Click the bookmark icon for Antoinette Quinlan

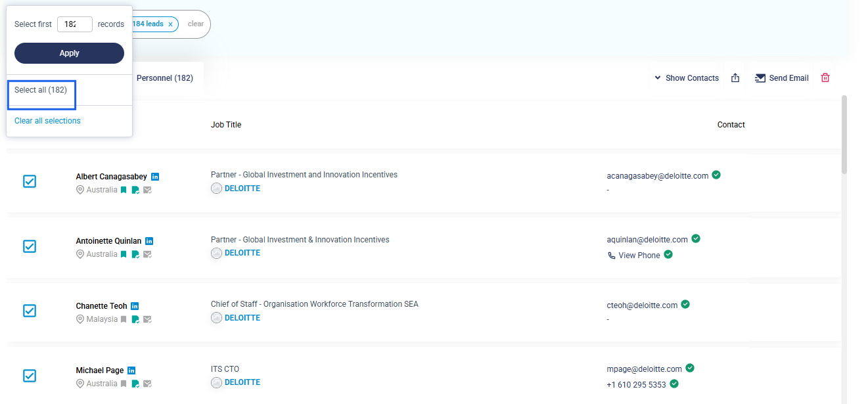click(124, 254)
